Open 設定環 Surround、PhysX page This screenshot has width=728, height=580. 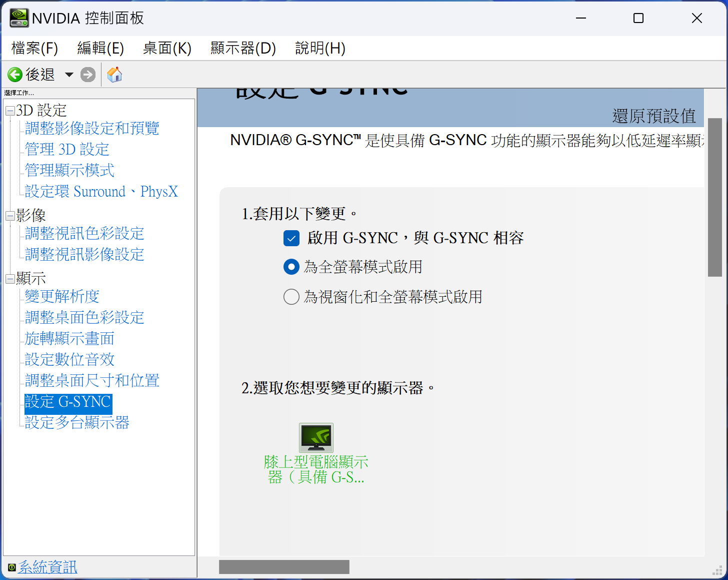pyautogui.click(x=101, y=192)
